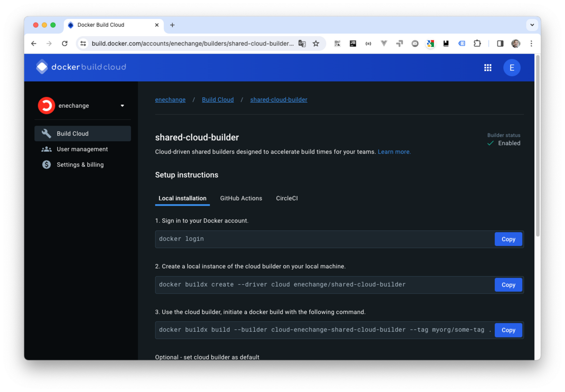Click the buildx build command text
This screenshot has height=392, width=565.
[325, 330]
